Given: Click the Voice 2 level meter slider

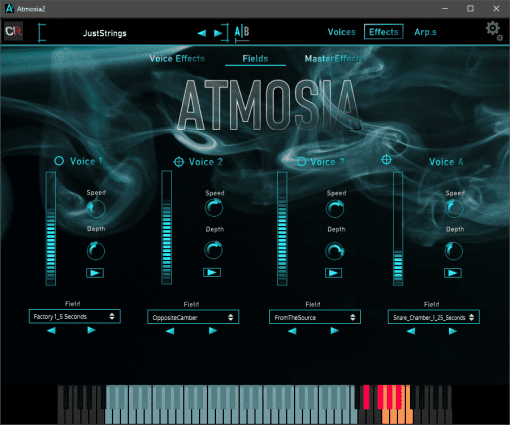Looking at the screenshot, I should (x=167, y=228).
